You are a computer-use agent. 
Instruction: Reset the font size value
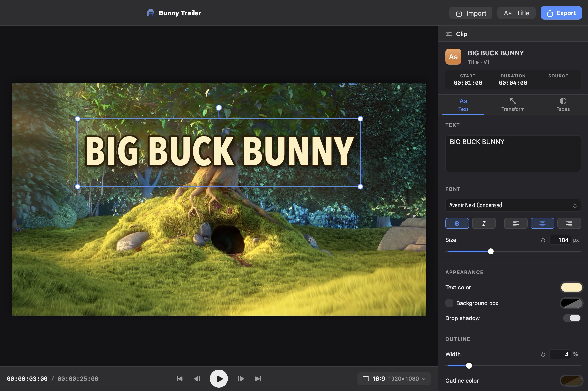click(543, 240)
